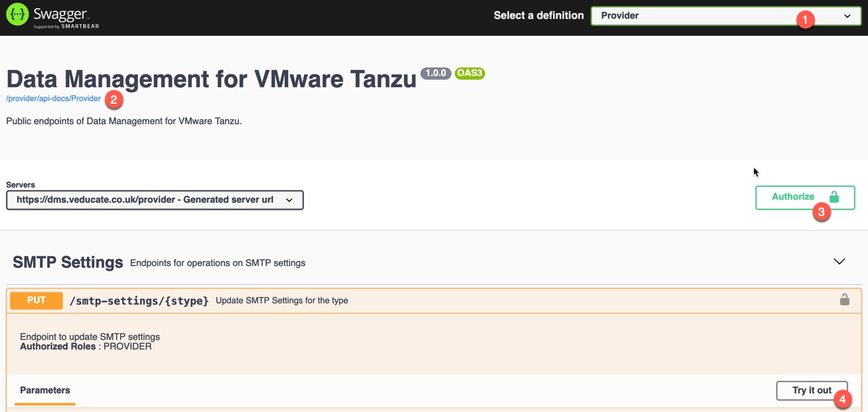Click the PUT method badge
The width and height of the screenshot is (868, 412).
coord(36,300)
